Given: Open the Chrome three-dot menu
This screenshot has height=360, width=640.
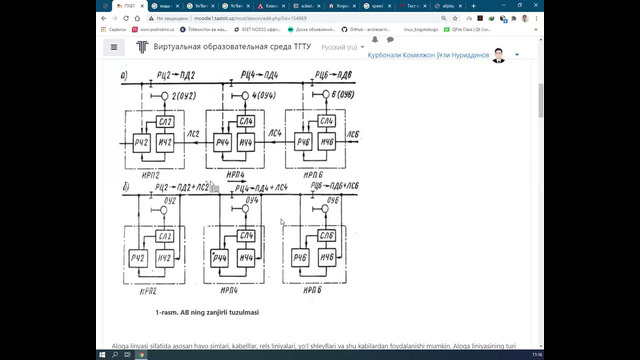Looking at the screenshot, I should (536, 18).
